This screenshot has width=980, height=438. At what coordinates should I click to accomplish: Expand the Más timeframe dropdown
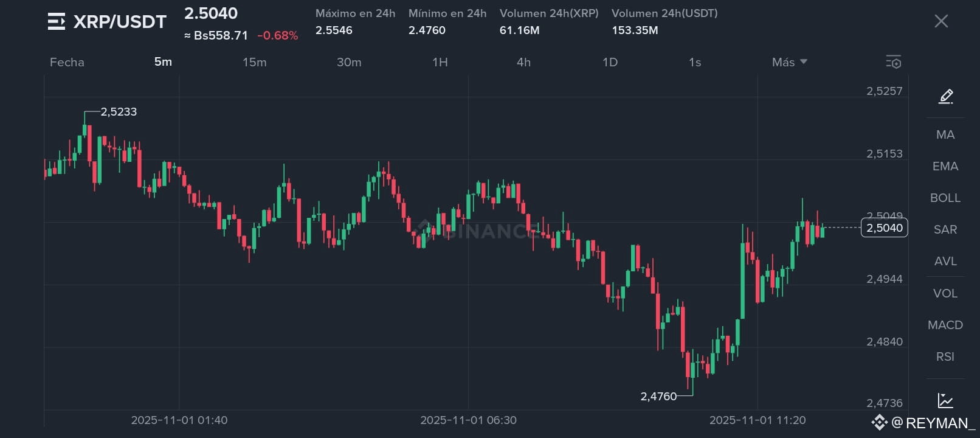point(789,62)
